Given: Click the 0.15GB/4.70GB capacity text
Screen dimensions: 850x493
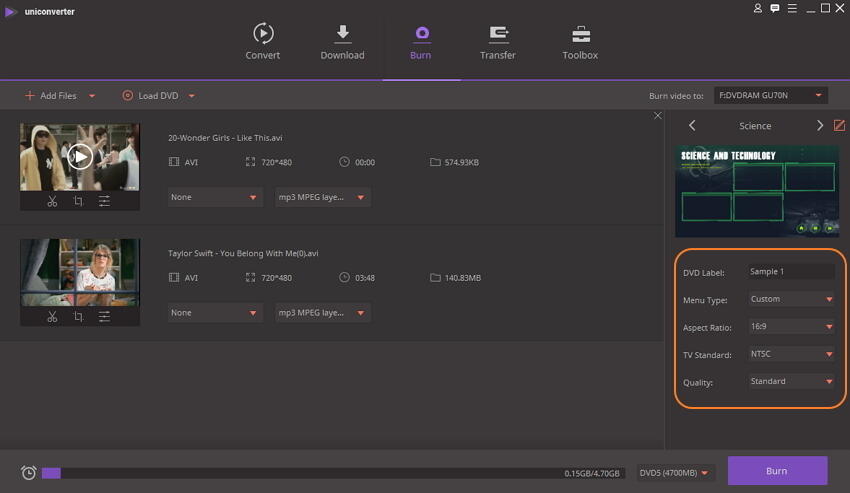Looking at the screenshot, I should pos(591,473).
